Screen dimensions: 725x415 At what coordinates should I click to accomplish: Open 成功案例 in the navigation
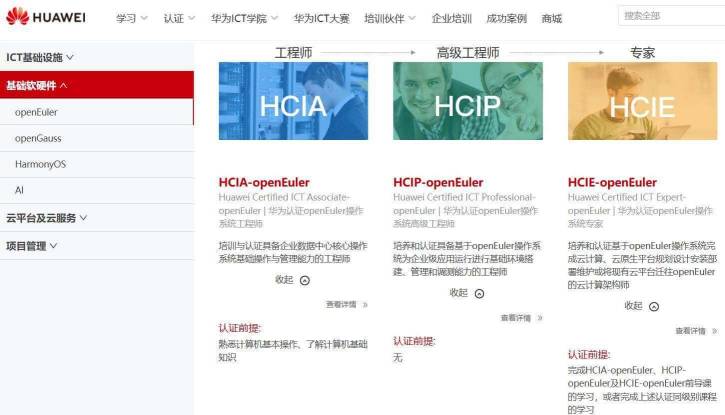(506, 18)
